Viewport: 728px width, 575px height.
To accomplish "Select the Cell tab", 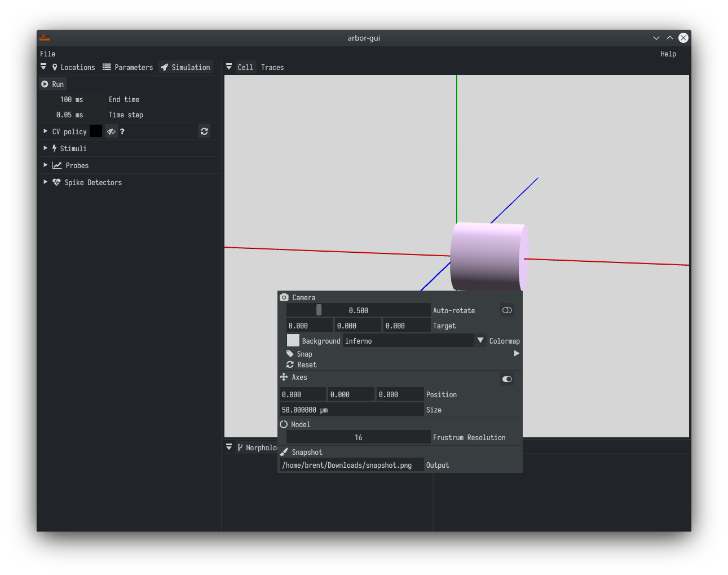I will [245, 67].
